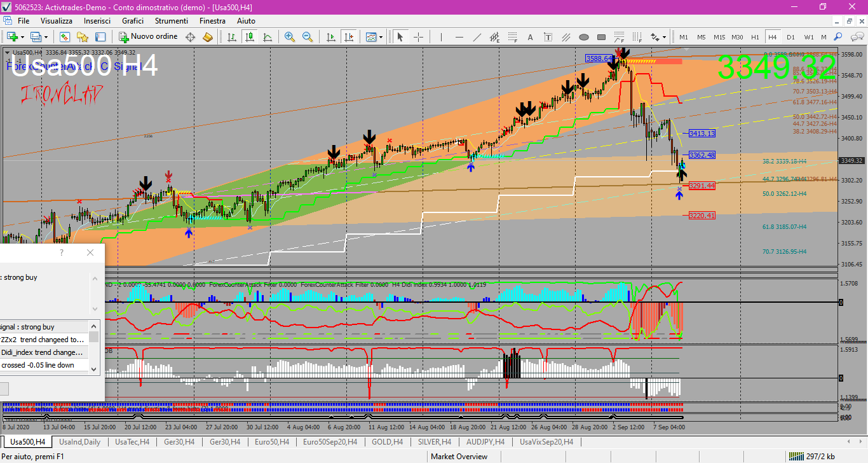Switch chart to bar chart
The width and height of the screenshot is (868, 463).
pyautogui.click(x=232, y=37)
